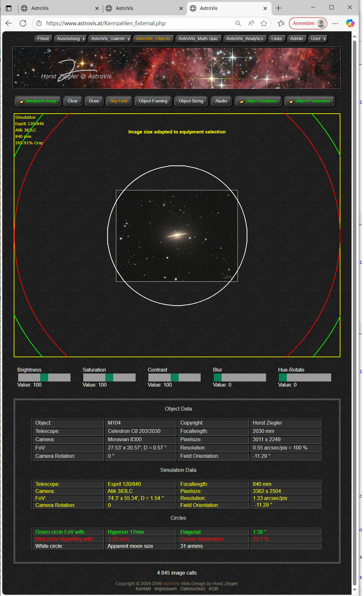This screenshot has height=596, width=364.
Task: Click the read aloud icon
Action: [251, 23]
